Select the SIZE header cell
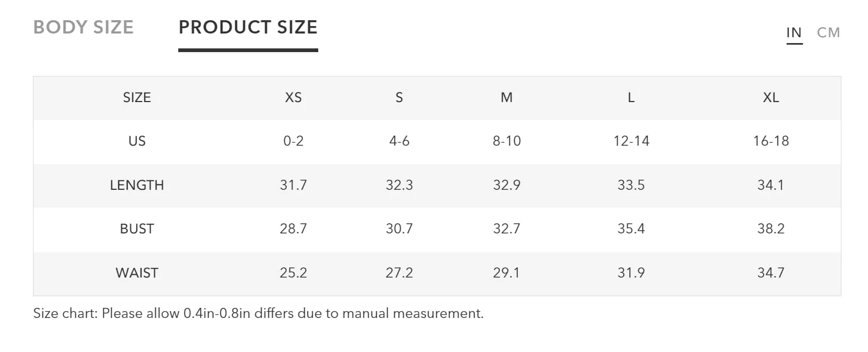 click(137, 98)
